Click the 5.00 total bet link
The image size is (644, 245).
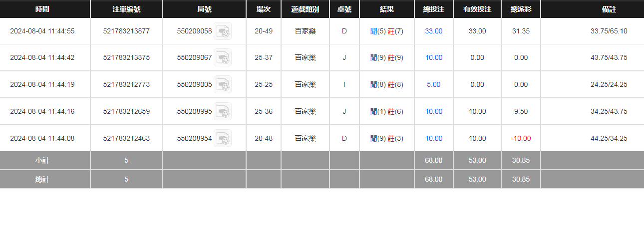pos(433,85)
